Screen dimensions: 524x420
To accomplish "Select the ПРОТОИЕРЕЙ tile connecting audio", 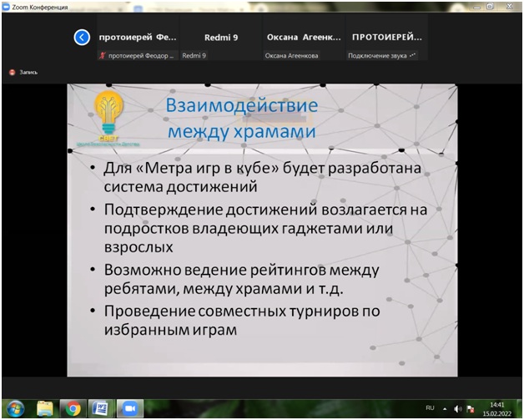I will 386,43.
